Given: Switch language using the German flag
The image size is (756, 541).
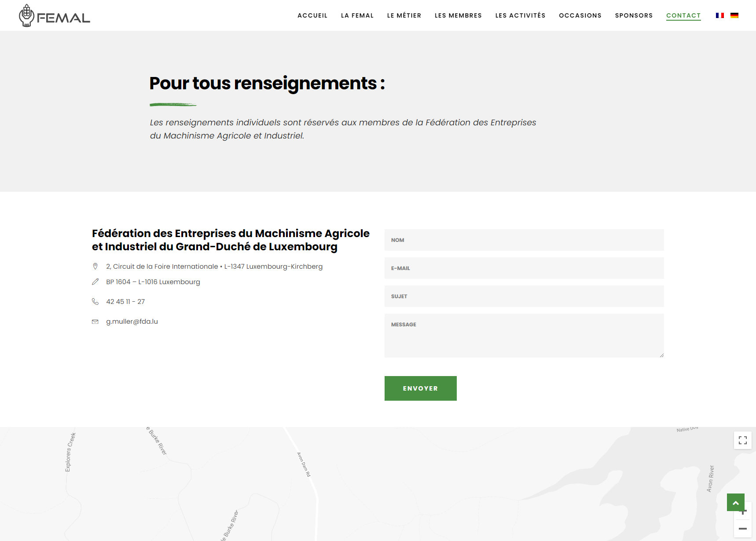Looking at the screenshot, I should tap(734, 15).
